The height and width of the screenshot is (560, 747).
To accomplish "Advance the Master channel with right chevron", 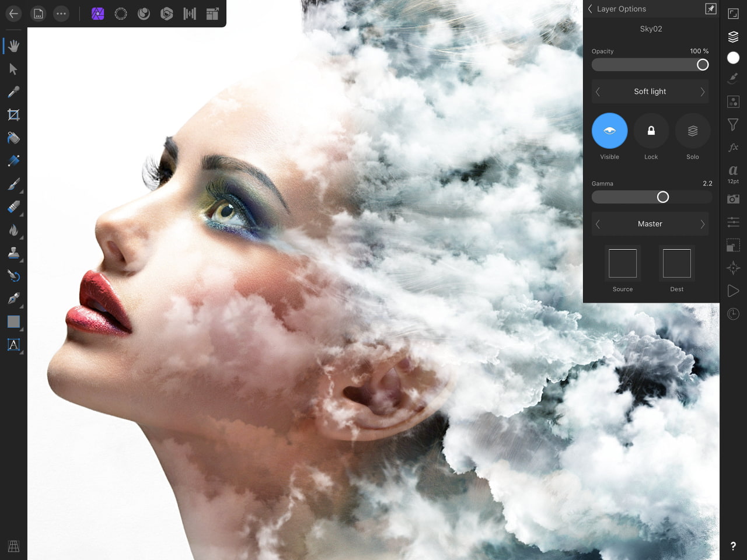I will [x=703, y=223].
